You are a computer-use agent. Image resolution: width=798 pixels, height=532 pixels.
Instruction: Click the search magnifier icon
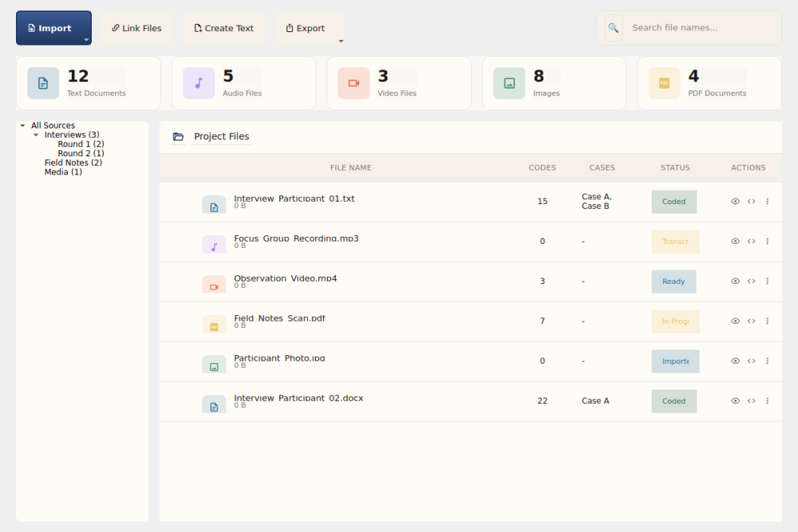pyautogui.click(x=613, y=28)
